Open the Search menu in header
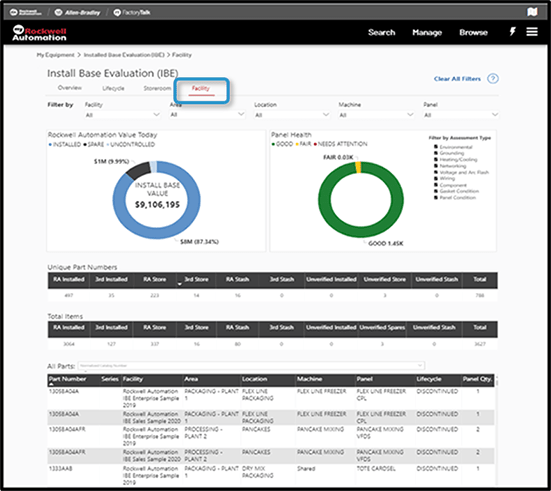 382,32
